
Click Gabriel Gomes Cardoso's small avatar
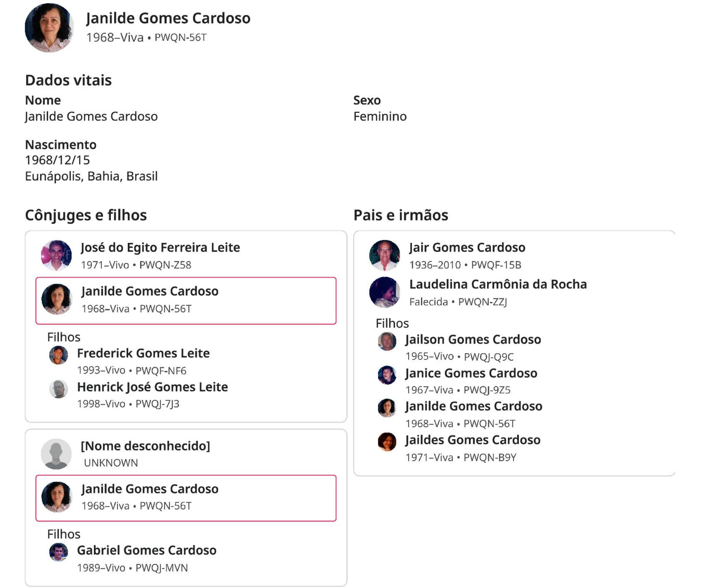point(58,552)
